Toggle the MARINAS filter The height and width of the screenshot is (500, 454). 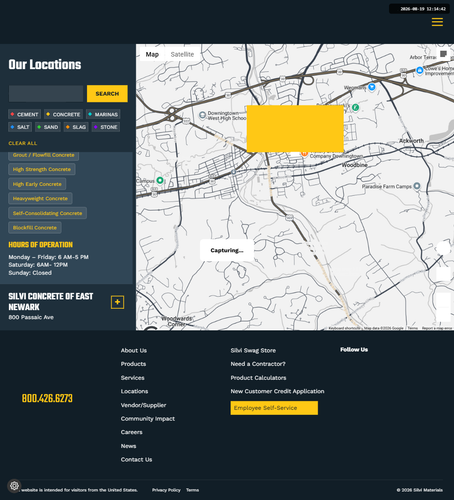coord(103,114)
